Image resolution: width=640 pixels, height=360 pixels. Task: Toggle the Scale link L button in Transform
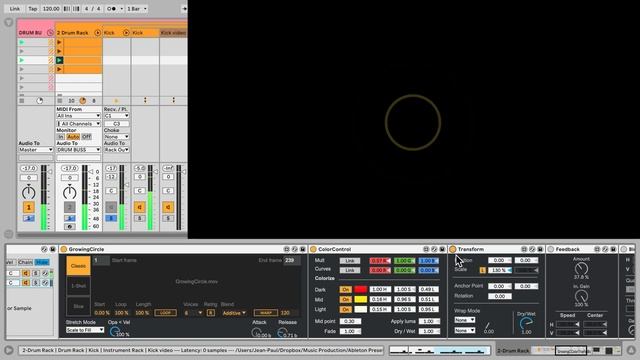[x=483, y=270]
